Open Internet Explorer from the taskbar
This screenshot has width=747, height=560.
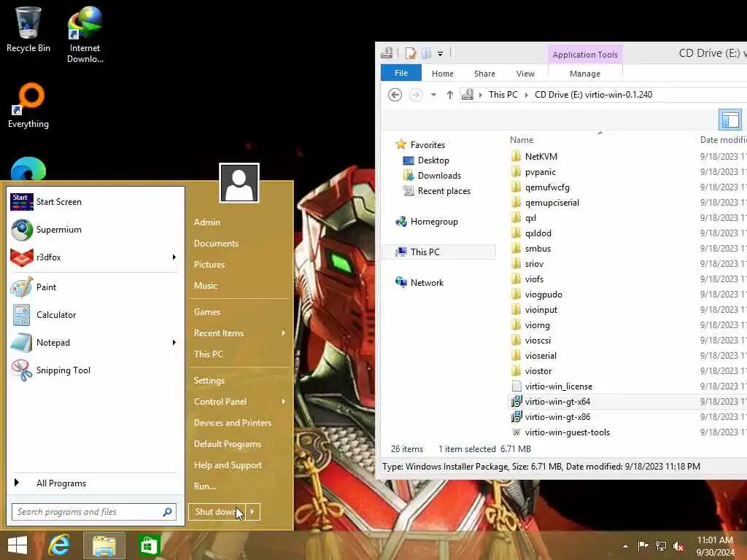point(59,545)
